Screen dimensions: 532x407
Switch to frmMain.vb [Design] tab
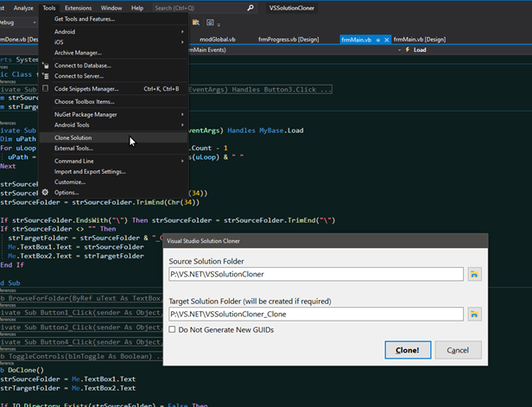[420, 40]
